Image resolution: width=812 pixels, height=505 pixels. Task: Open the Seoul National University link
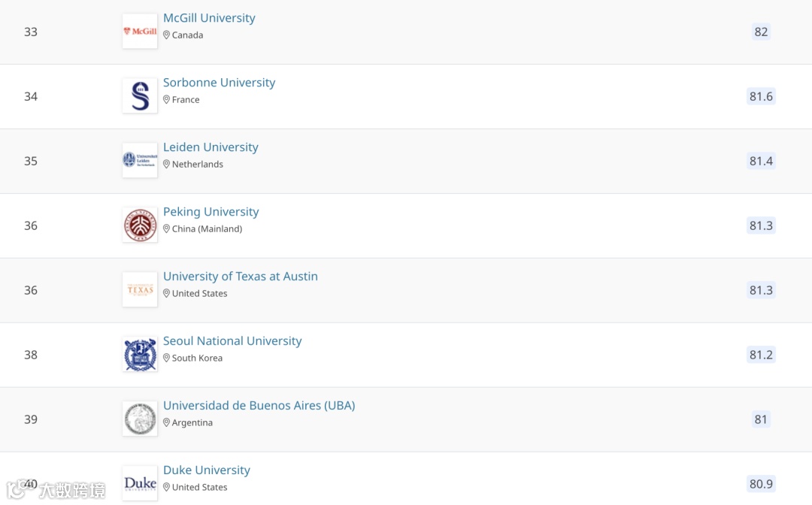pyautogui.click(x=232, y=341)
